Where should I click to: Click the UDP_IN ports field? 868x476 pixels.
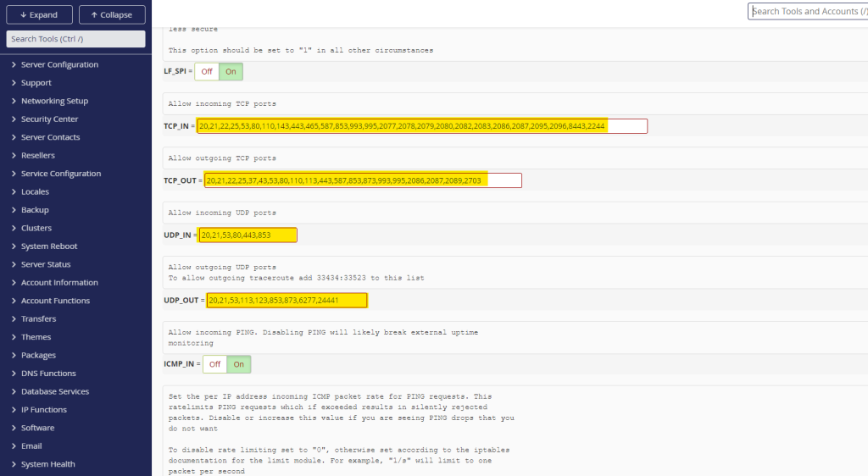pyautogui.click(x=247, y=235)
